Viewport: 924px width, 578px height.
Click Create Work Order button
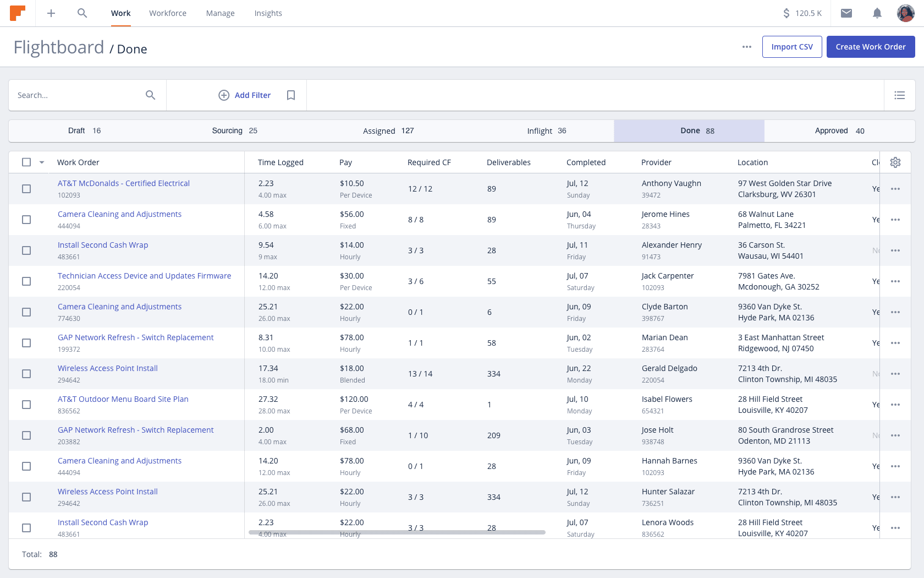pos(871,47)
